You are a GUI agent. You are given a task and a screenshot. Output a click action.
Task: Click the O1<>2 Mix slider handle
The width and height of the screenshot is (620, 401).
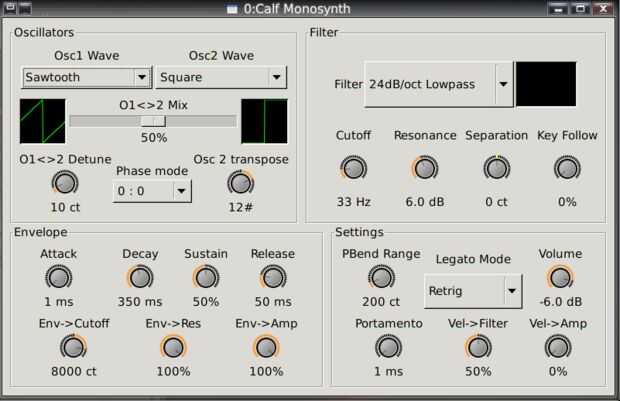pyautogui.click(x=153, y=121)
